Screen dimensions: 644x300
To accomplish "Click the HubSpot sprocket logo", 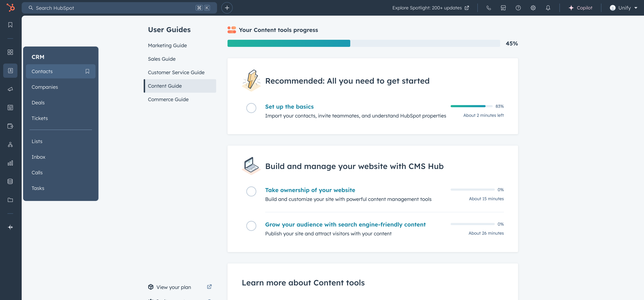I will pos(10,8).
